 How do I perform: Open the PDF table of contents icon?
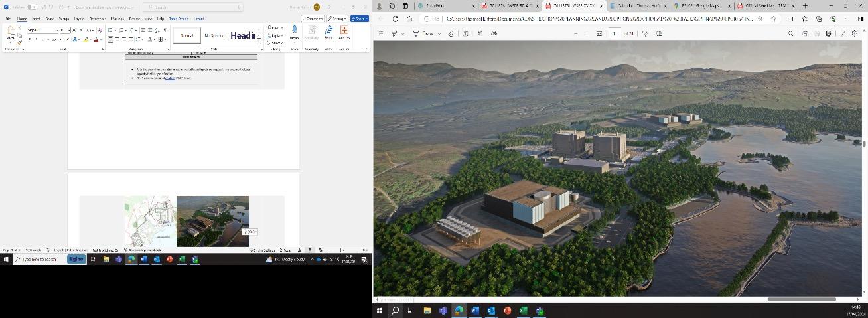coord(380,33)
